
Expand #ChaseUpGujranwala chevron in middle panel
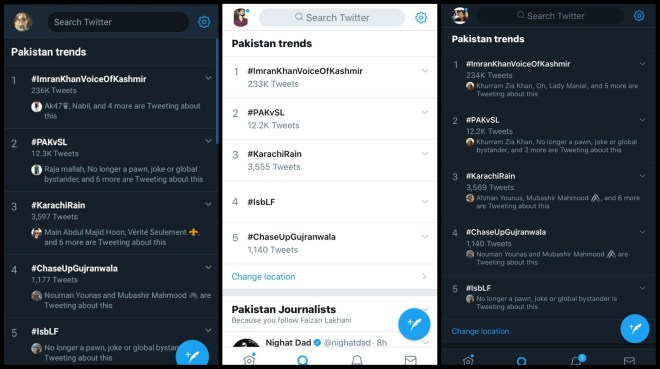[425, 236]
